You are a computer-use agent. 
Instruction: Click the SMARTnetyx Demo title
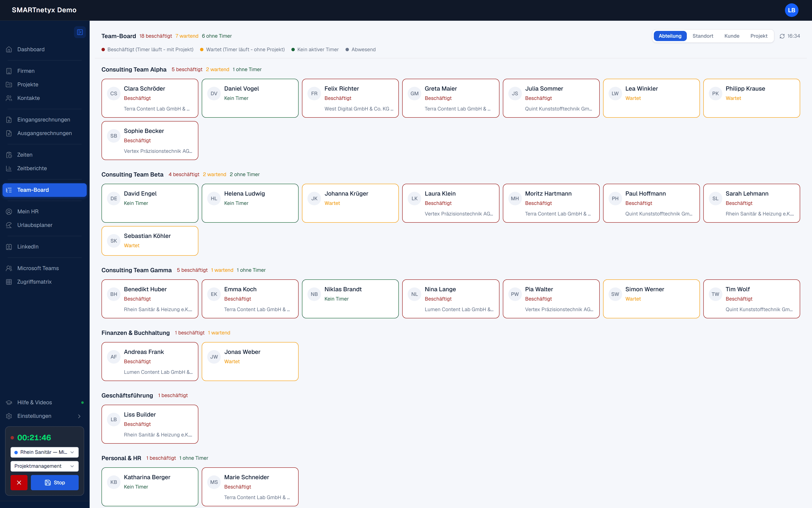point(44,10)
